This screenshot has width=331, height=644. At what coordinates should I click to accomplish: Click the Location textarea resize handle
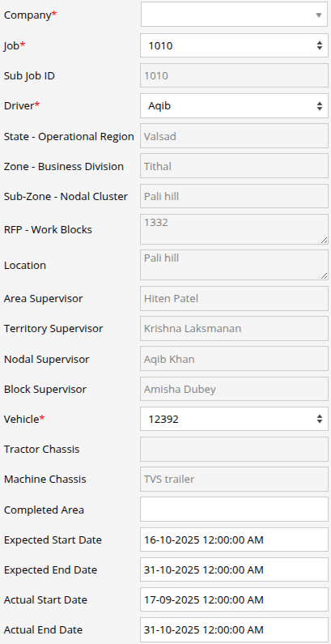pyautogui.click(x=325, y=276)
